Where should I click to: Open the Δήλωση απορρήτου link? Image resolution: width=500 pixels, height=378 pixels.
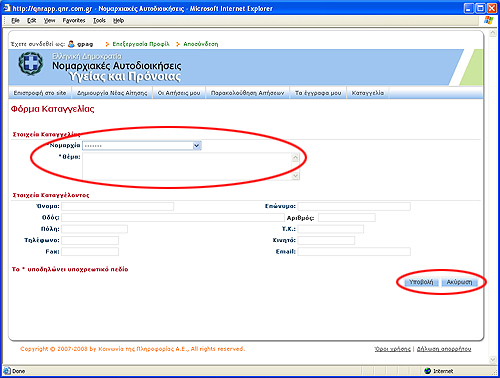(x=444, y=349)
